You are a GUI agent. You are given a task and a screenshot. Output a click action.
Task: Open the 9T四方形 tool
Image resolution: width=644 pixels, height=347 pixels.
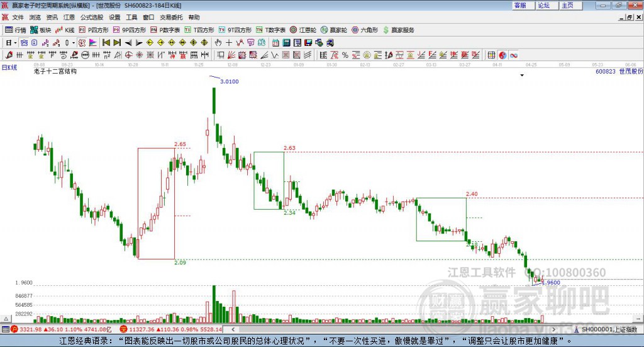click(x=235, y=30)
